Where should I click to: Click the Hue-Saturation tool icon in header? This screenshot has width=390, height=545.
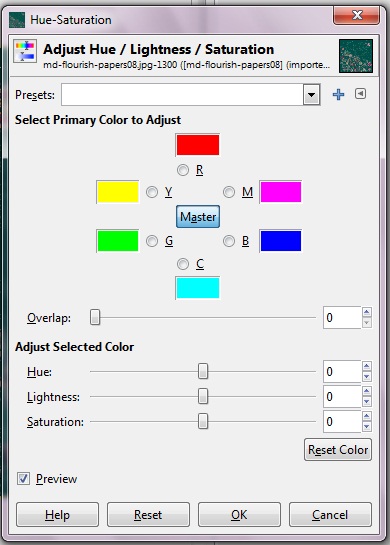(x=25, y=51)
